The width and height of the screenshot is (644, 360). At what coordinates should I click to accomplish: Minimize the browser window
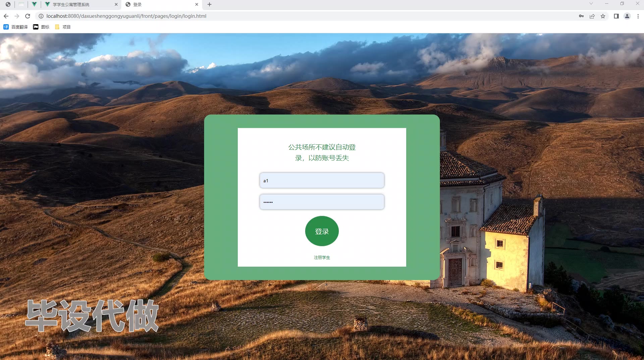(606, 4)
